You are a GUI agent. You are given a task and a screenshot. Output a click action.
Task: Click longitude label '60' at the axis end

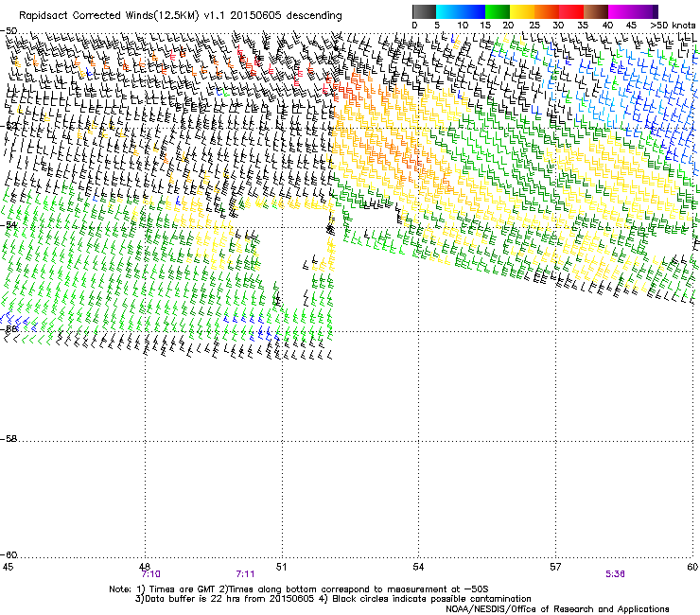pyautogui.click(x=692, y=567)
